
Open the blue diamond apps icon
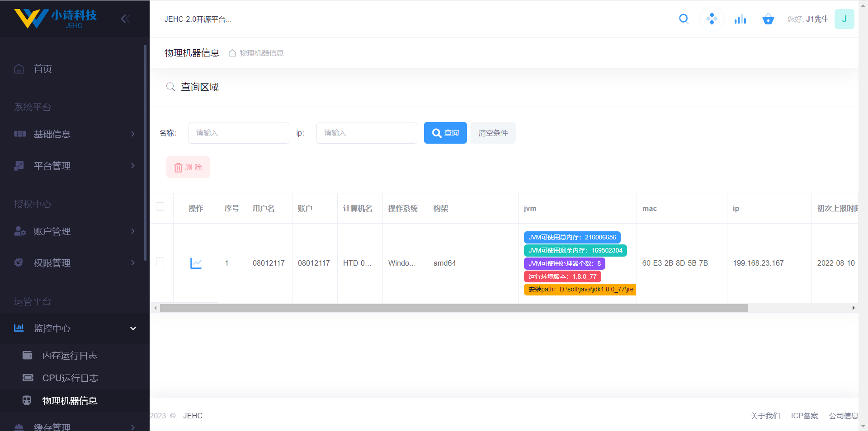712,19
